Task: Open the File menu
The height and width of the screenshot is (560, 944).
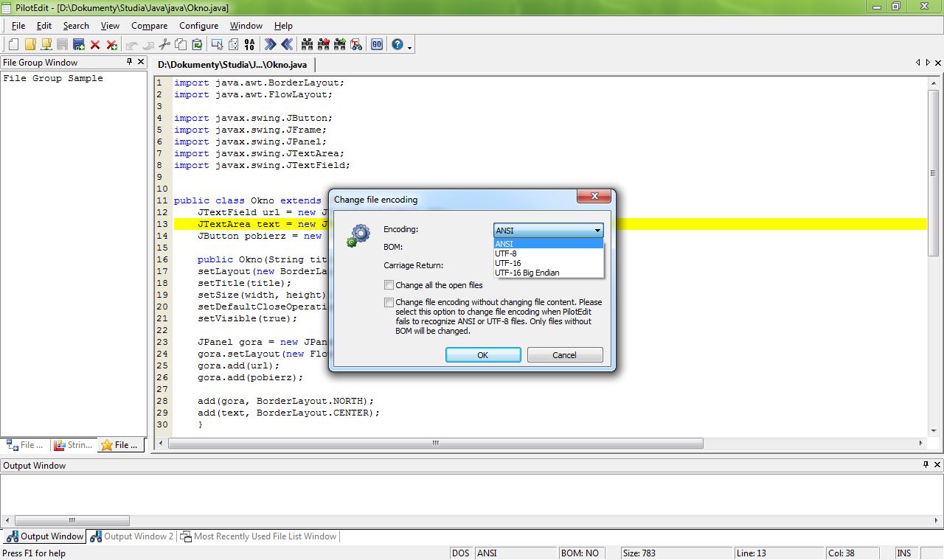Action: pos(18,25)
